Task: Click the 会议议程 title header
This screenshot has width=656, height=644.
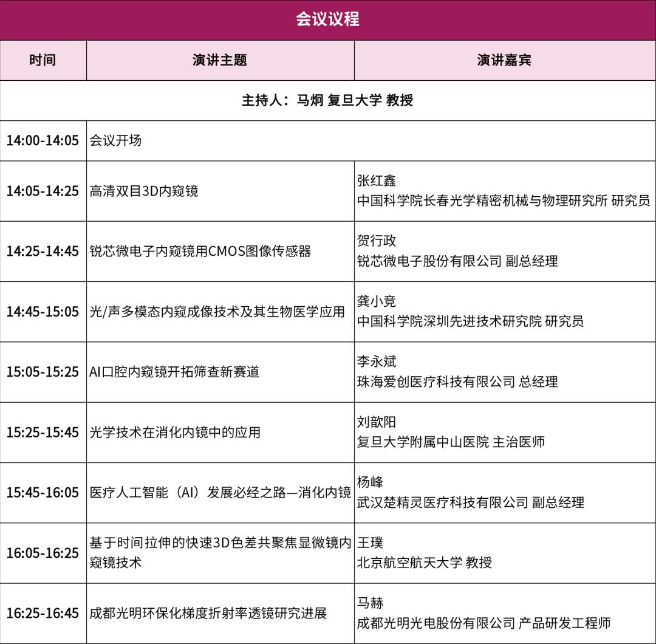Action: (x=327, y=19)
